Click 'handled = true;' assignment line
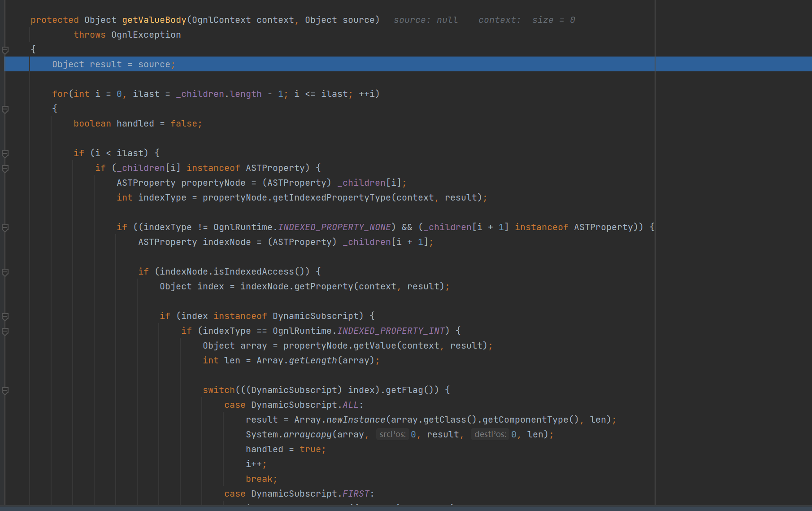 pyautogui.click(x=286, y=449)
